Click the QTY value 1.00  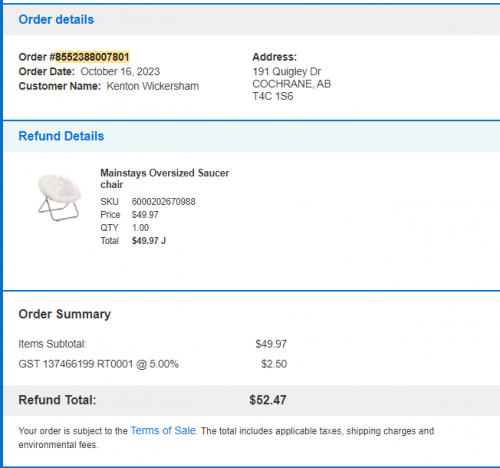(140, 228)
